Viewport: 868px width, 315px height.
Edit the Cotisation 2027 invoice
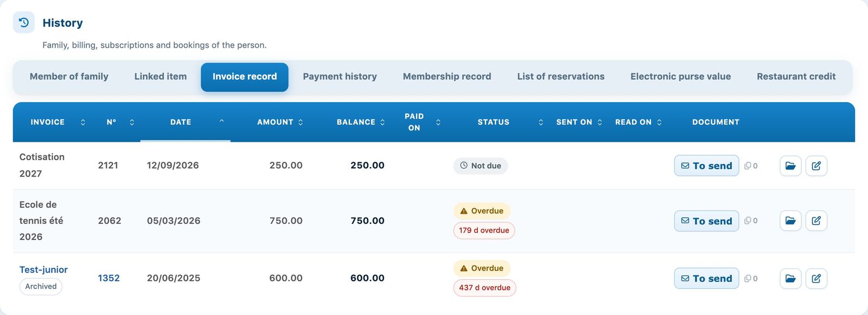click(x=816, y=166)
